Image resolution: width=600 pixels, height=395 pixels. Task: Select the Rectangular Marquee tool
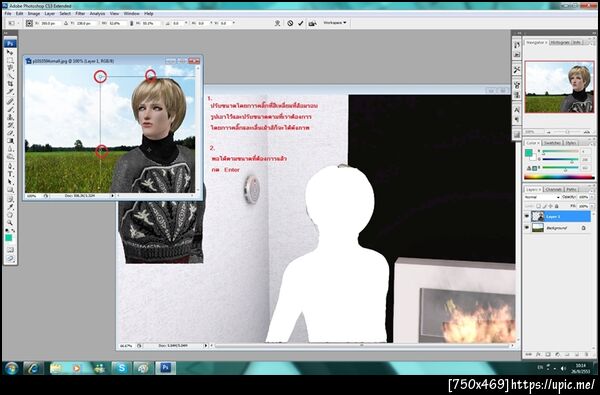(x=10, y=60)
